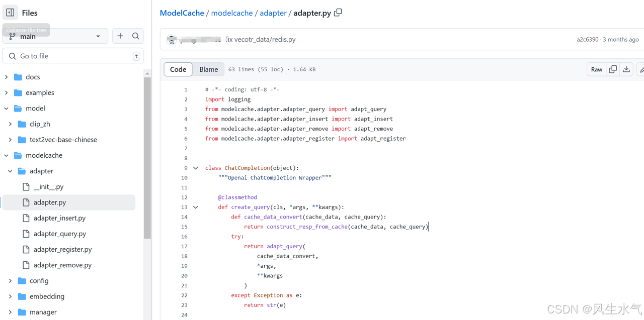Collapse create_query function code block
The height and width of the screenshot is (320, 644).
(x=196, y=207)
